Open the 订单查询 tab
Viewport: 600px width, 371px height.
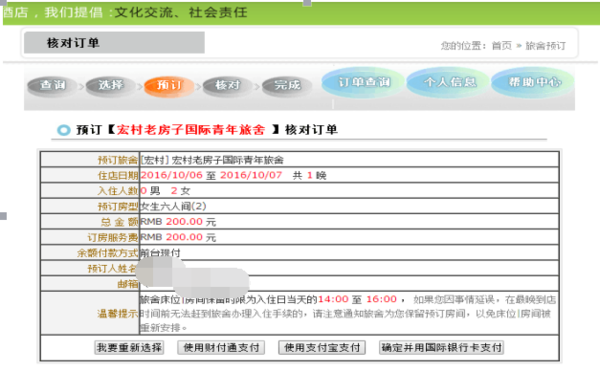(x=364, y=82)
